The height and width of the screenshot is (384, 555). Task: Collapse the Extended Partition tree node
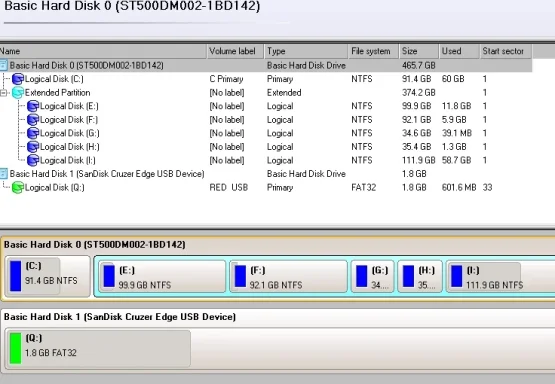4,93
